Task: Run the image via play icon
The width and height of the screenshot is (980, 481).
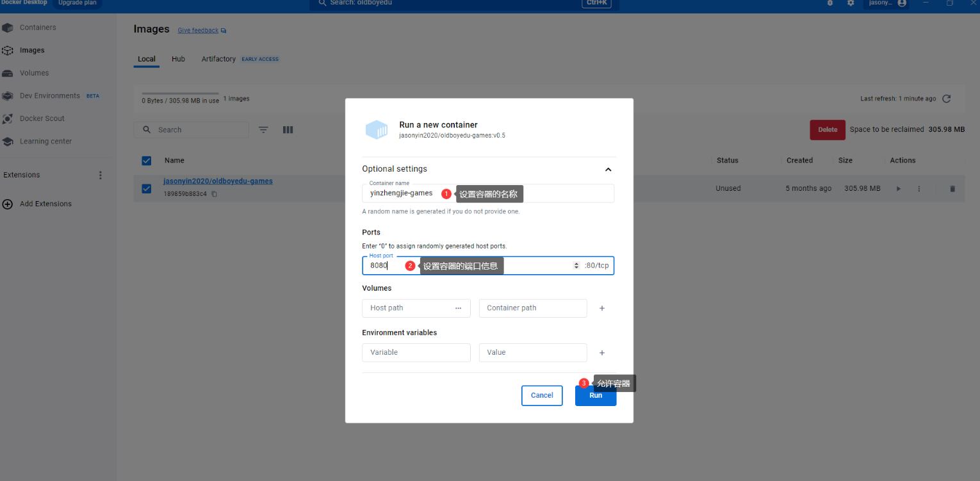Action: click(x=898, y=189)
